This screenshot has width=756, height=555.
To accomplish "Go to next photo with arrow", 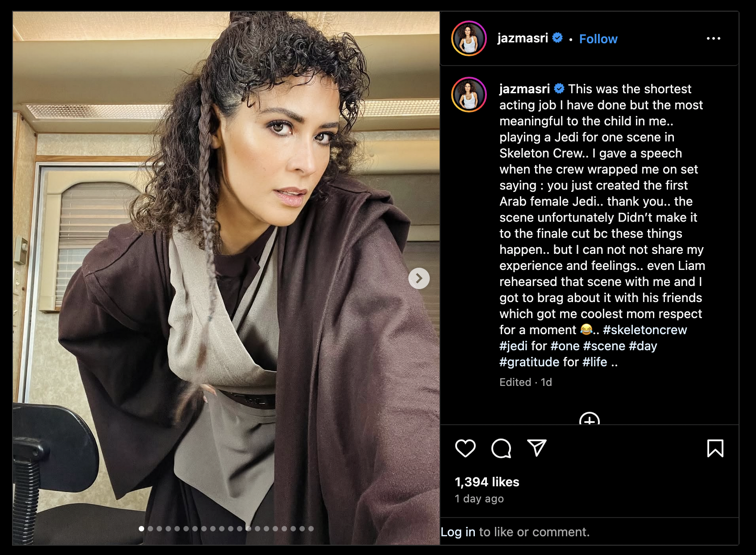I will coord(419,278).
